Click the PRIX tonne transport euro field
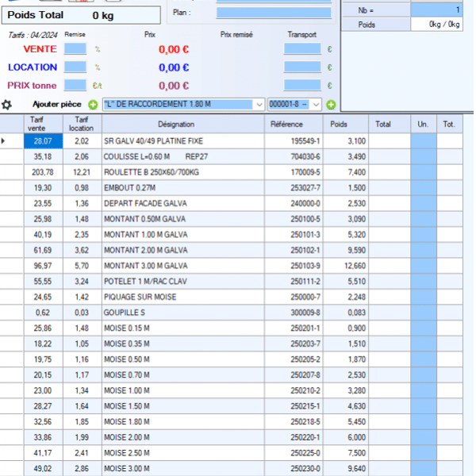Image resolution: width=476 pixels, height=476 pixels. click(302, 86)
